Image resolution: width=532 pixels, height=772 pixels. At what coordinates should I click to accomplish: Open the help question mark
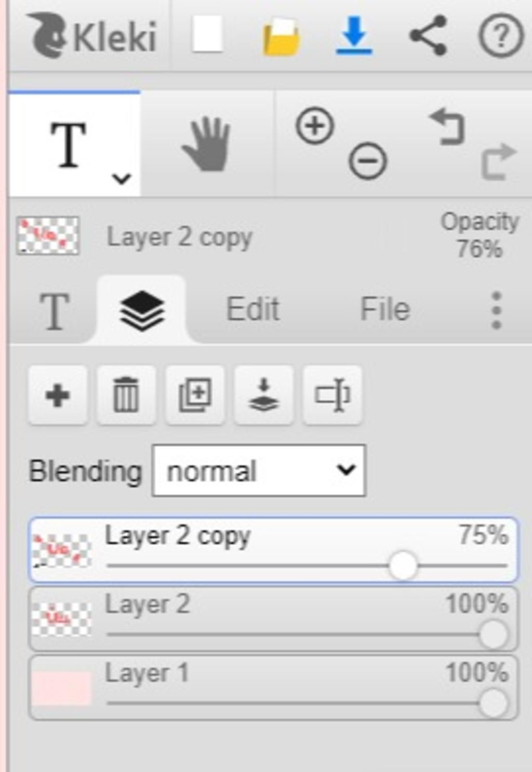(500, 36)
